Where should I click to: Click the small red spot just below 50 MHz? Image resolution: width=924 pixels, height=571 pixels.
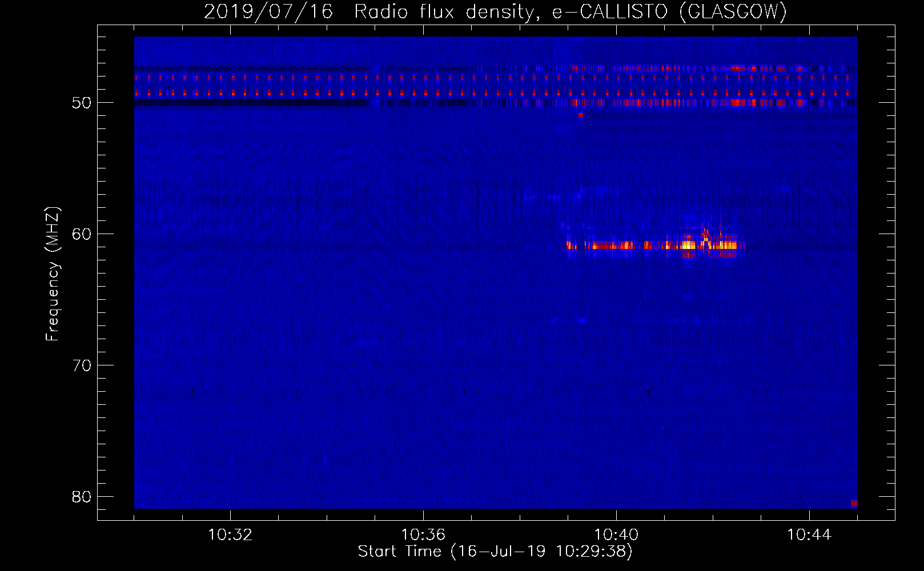point(581,115)
